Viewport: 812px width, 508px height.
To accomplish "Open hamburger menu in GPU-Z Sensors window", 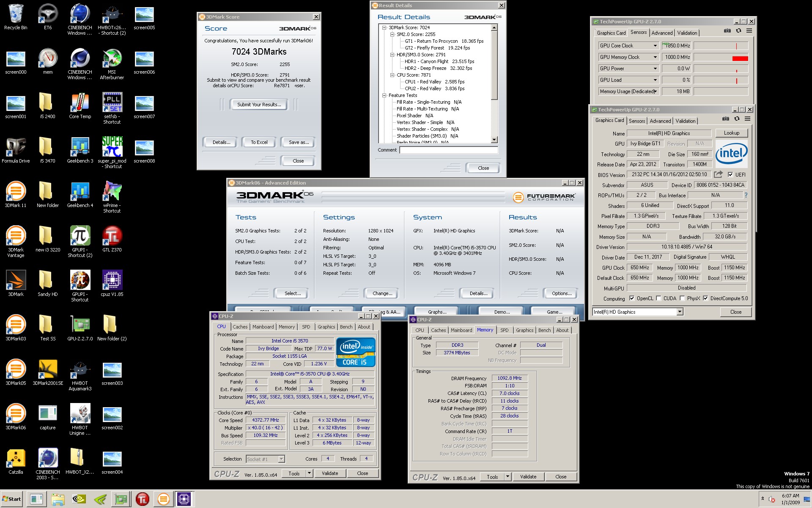I will 749,31.
